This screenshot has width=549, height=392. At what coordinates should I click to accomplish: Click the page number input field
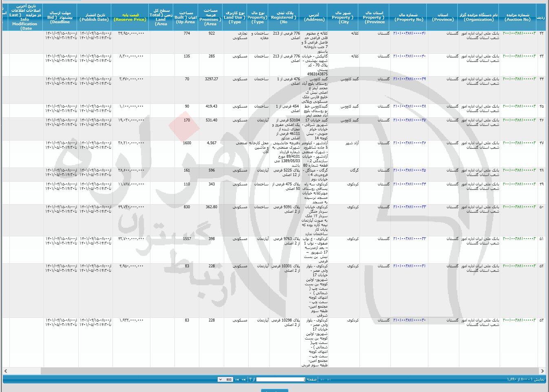click(x=281, y=379)
